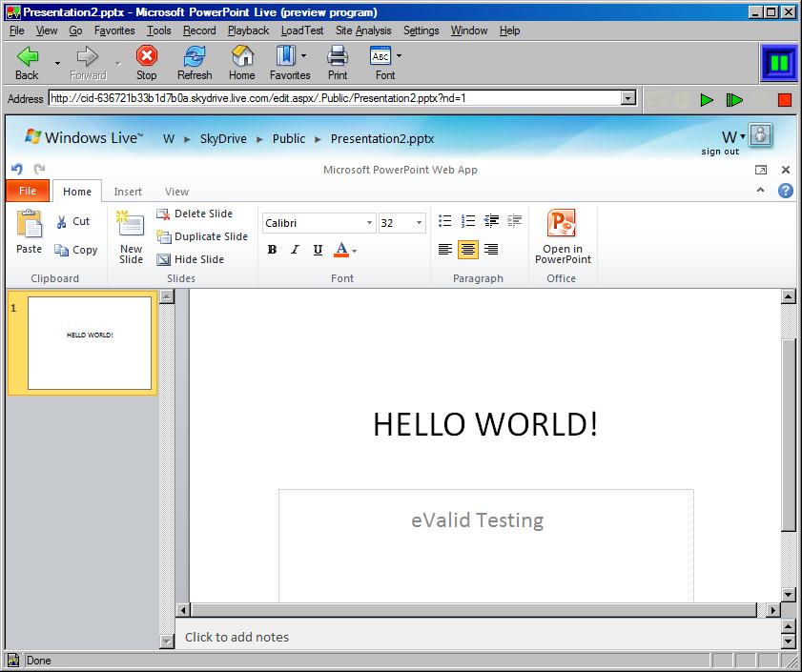This screenshot has height=672, width=802.
Task: Copy the selection
Action: click(76, 250)
